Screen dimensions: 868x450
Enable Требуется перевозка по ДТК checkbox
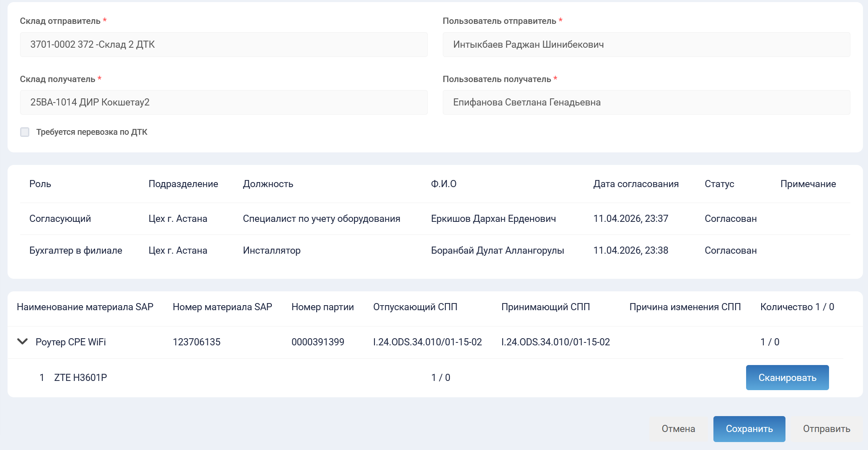(25, 132)
